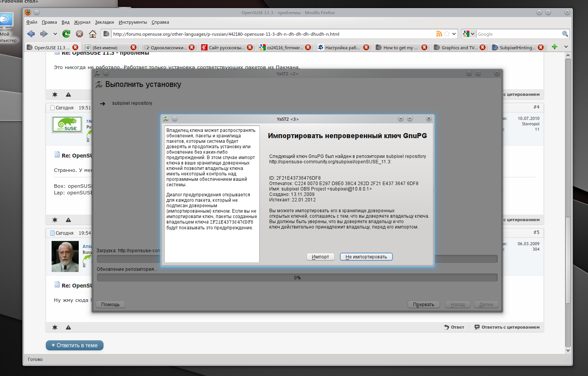Open Журнал menu

[82, 22]
